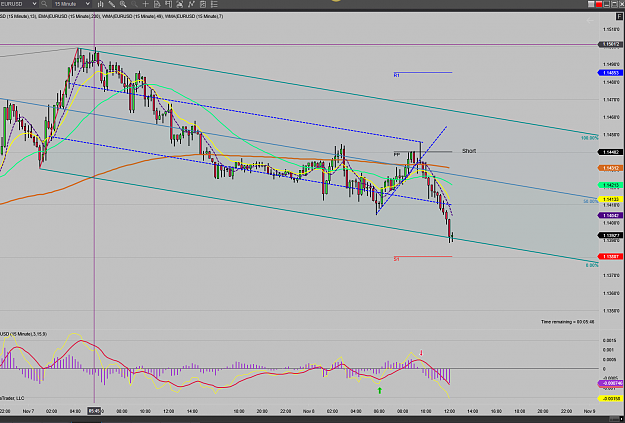Open the chart trader icon
Image resolution: width=625 pixels, height=423 pixels.
pos(168,4)
